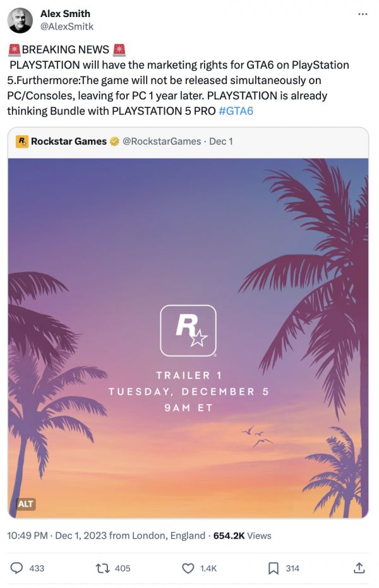Open the @AlexSmitk handle link
This screenshot has height=588, width=379.
pyautogui.click(x=67, y=27)
